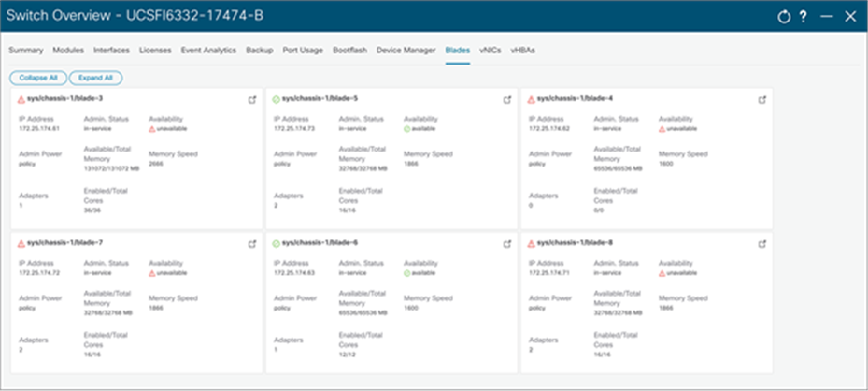Click IP address 172.25.174.73
Image resolution: width=868 pixels, height=391 pixels.
294,129
